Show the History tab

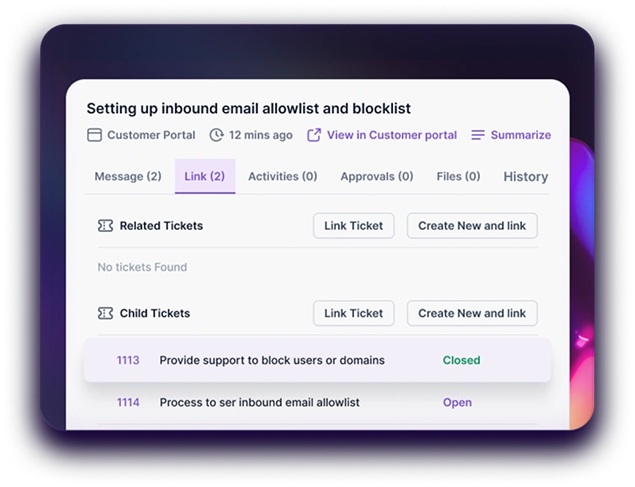526,177
